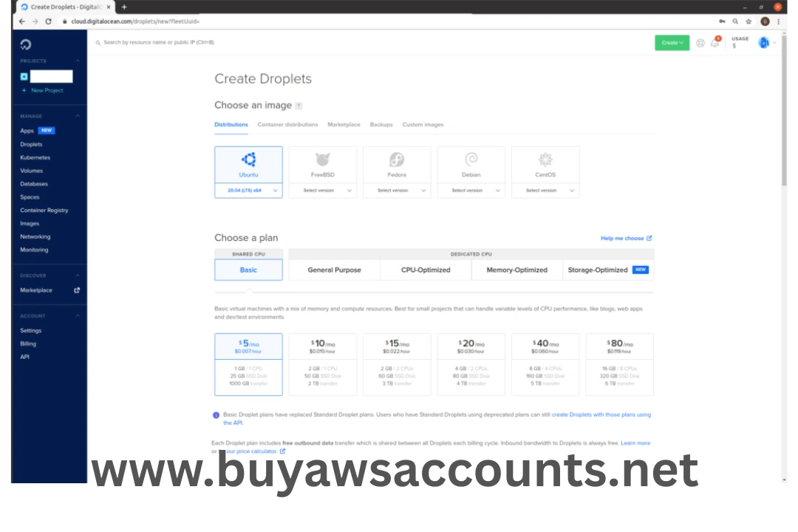Switch to the Custom images tab
Viewport: 798px width, 532px height.
click(423, 125)
